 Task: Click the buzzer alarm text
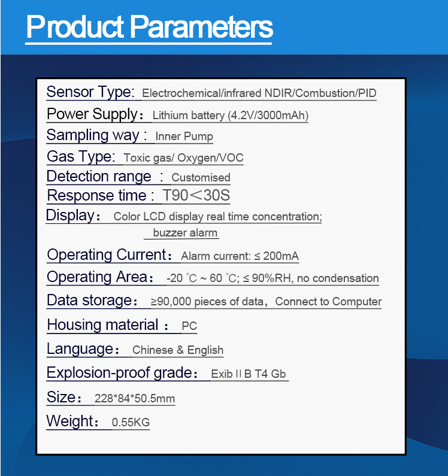pyautogui.click(x=185, y=233)
